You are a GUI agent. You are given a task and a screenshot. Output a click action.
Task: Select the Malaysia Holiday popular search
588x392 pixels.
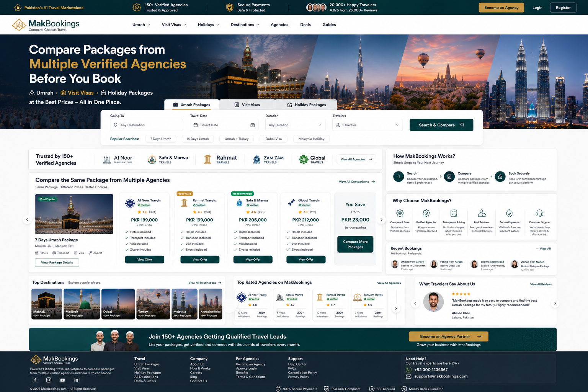pos(311,139)
